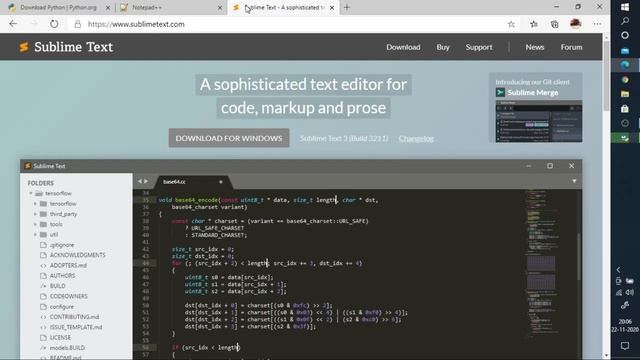Select the .gitignore file
Viewport: 640px width, 360px height.
tap(62, 245)
